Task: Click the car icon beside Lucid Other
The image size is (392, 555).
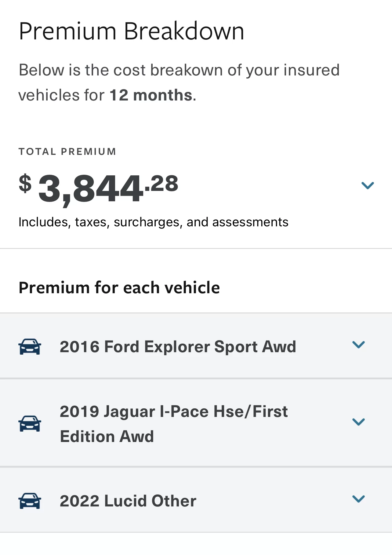Action: (x=30, y=501)
